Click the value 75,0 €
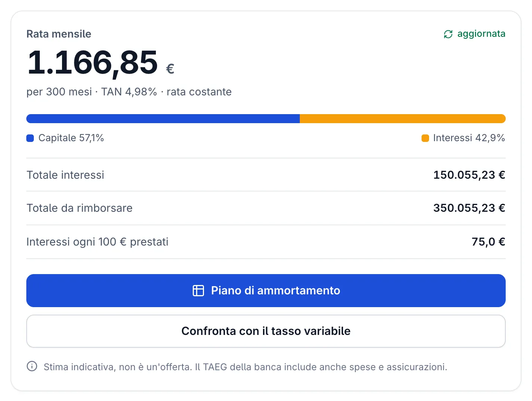This screenshot has height=401, width=532. coord(488,242)
